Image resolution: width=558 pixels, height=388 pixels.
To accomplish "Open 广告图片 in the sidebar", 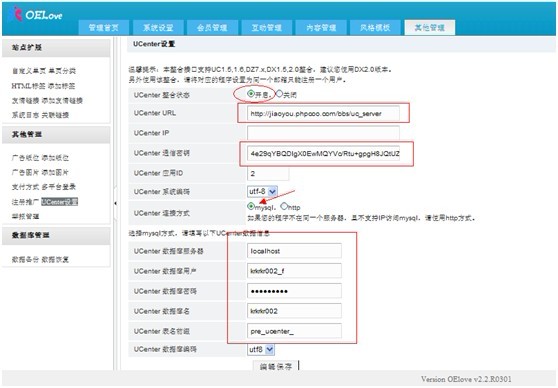I will (x=26, y=173).
